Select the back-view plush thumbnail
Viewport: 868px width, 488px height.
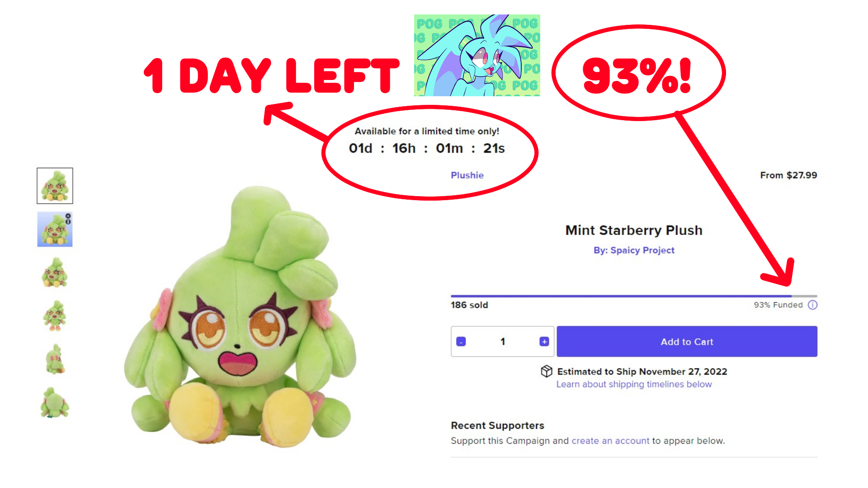(55, 403)
